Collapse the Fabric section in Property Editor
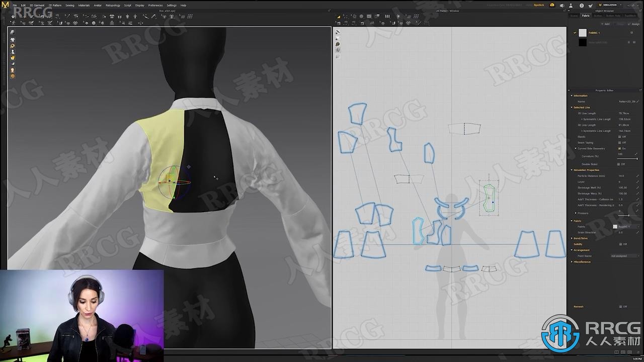The height and width of the screenshot is (362, 644). (x=572, y=221)
